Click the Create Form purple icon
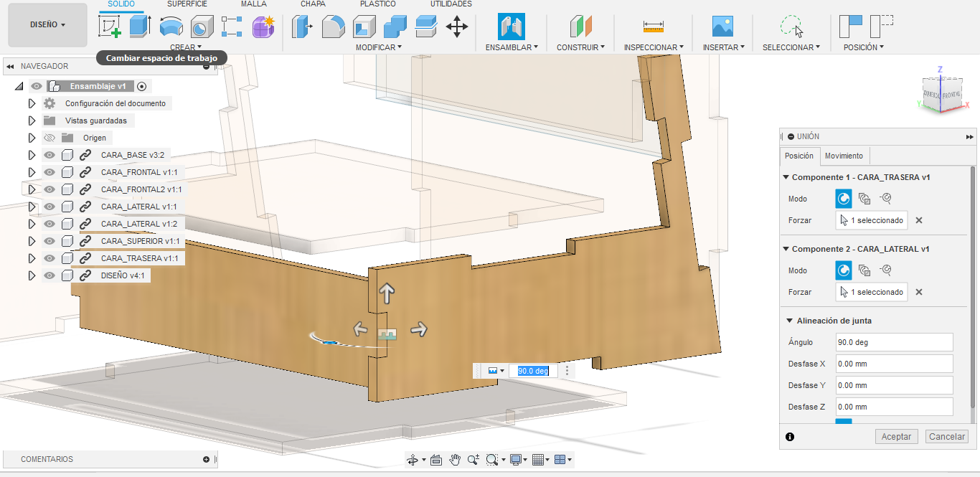This screenshot has width=980, height=477. pyautogui.click(x=263, y=27)
